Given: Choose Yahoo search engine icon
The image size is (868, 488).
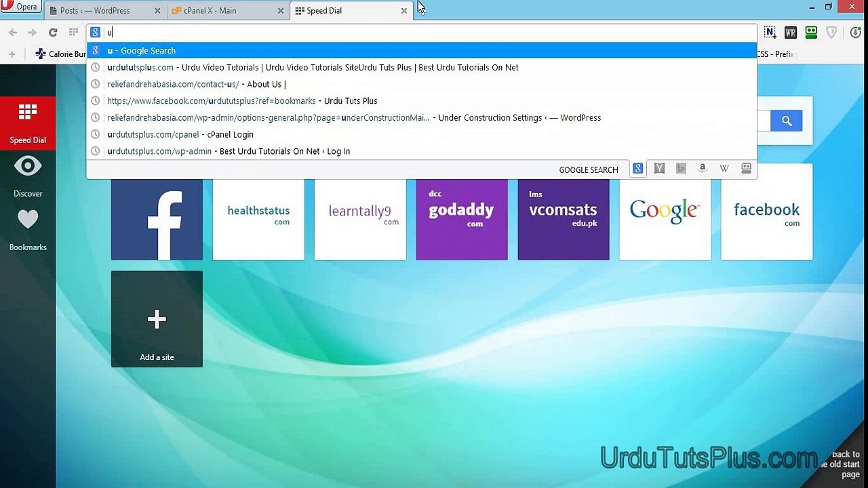Looking at the screenshot, I should pyautogui.click(x=659, y=169).
